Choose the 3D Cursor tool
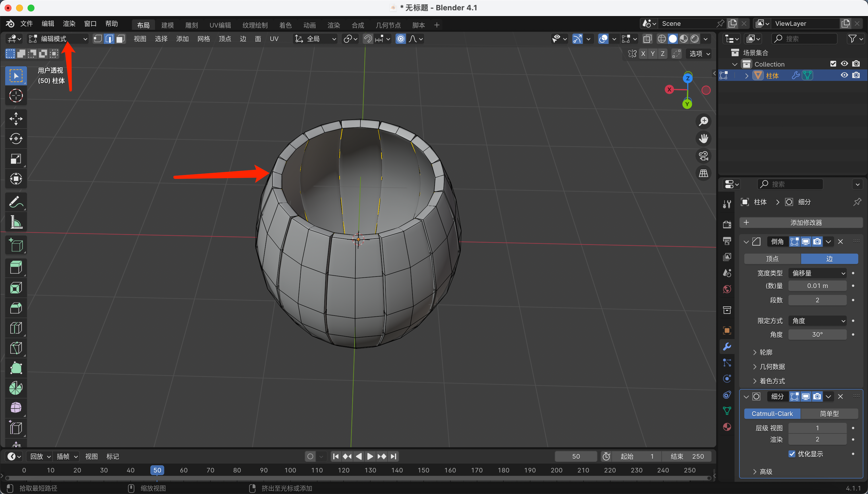 tap(16, 96)
